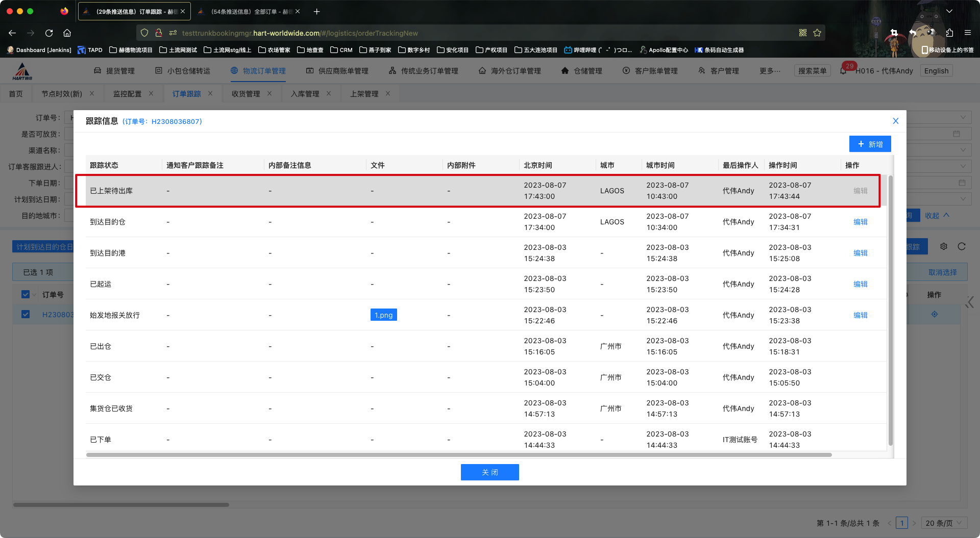Viewport: 980px width, 538px height.
Task: Uncheck the H230803 order row checkbox
Action: 26,314
